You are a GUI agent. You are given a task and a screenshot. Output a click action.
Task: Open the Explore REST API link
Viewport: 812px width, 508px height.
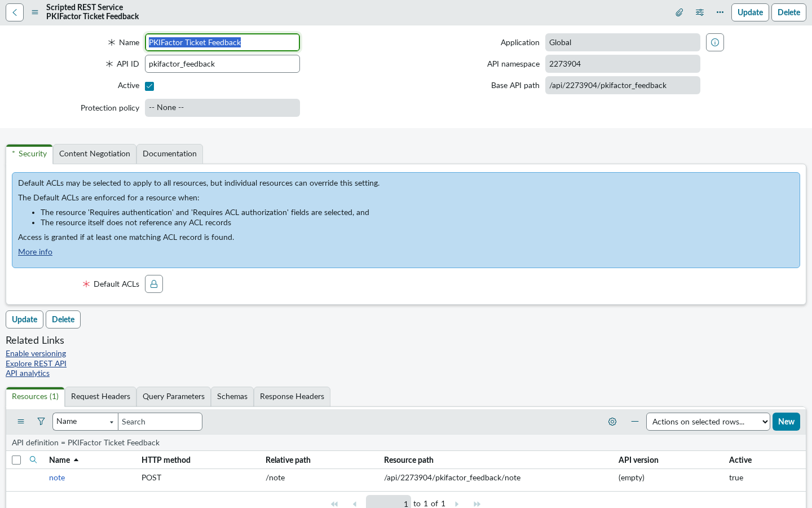[x=36, y=364]
